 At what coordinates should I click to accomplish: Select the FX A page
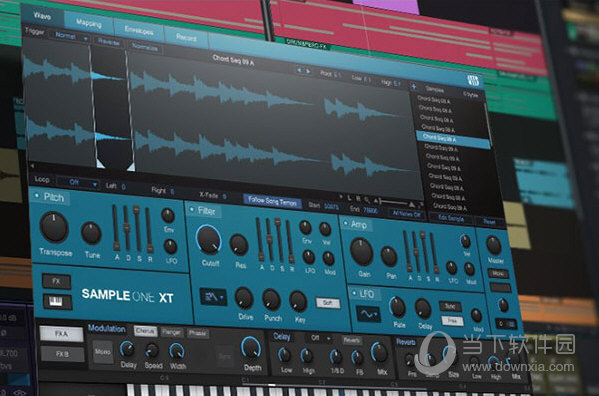click(x=61, y=334)
